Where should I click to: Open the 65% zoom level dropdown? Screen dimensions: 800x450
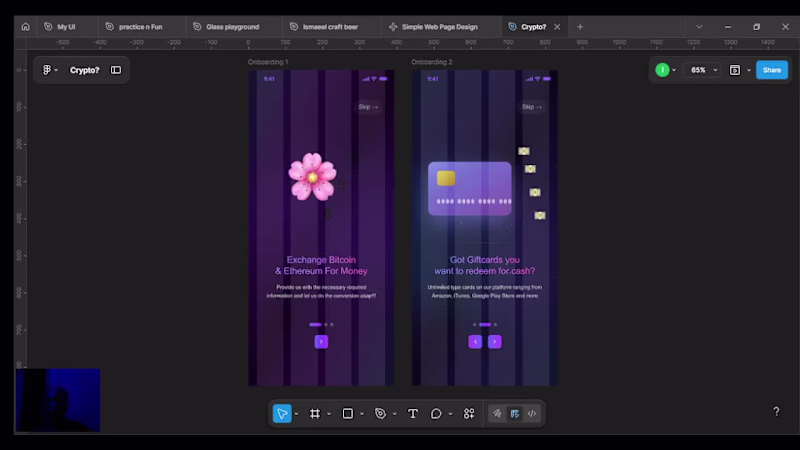pyautogui.click(x=704, y=70)
